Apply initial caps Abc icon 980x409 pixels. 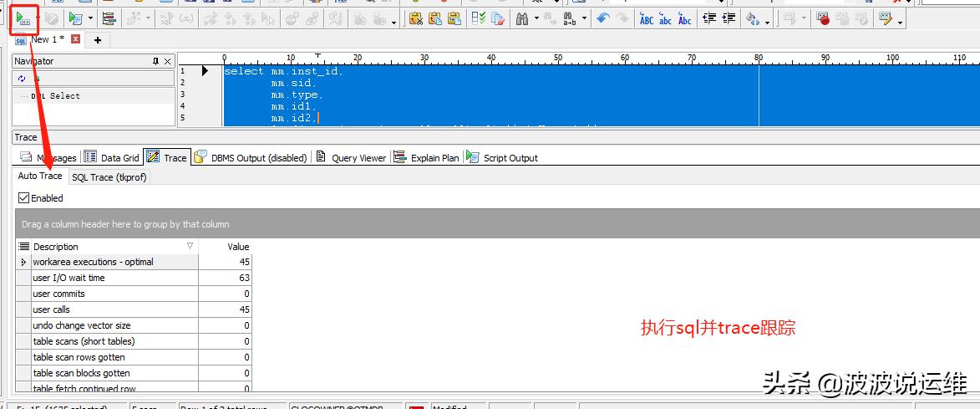click(685, 19)
